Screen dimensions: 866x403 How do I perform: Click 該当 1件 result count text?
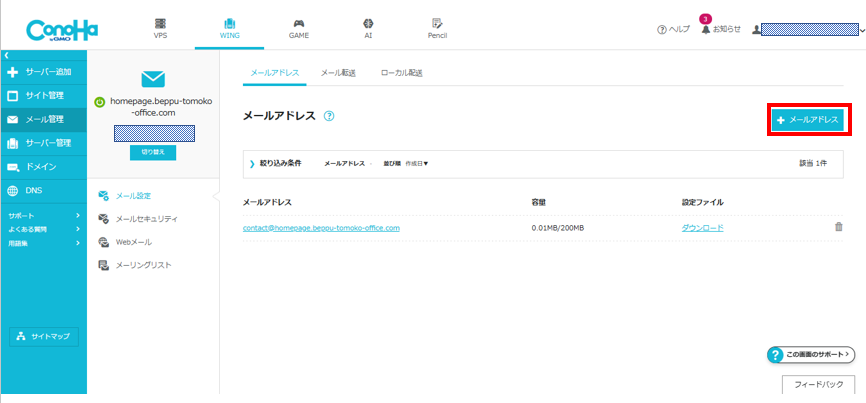(x=813, y=163)
